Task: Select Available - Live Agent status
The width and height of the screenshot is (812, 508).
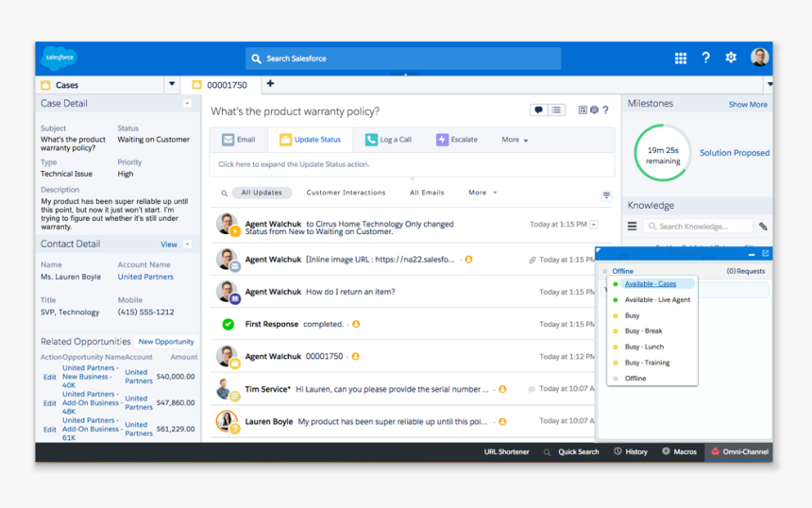Action: [656, 300]
